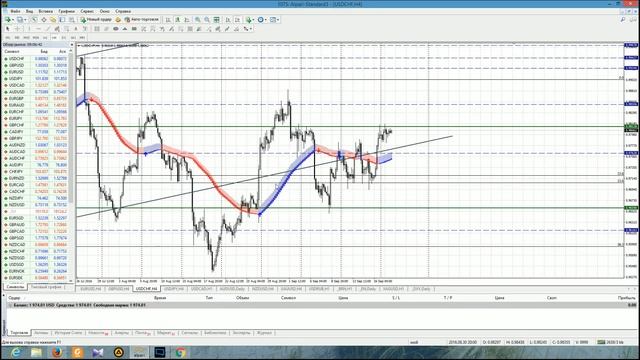The image size is (640, 360).
Task: Open the Вставка menu
Action: coord(45,11)
